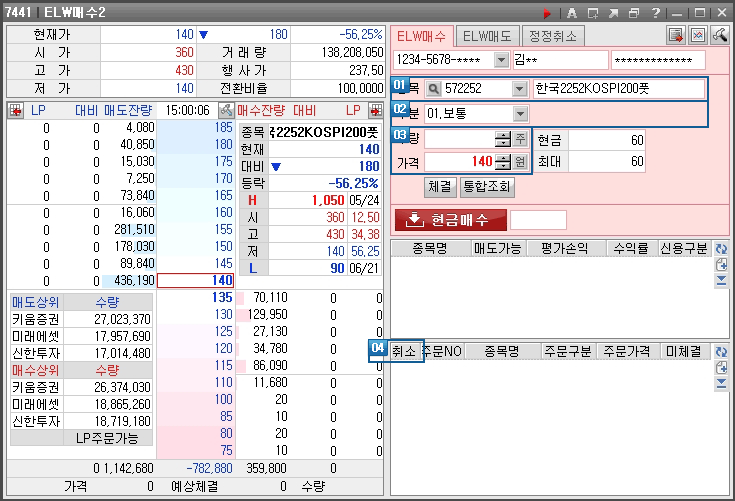This screenshot has width=735, height=501.
Task: Click the red arrow icon in title bar
Action: [547, 13]
